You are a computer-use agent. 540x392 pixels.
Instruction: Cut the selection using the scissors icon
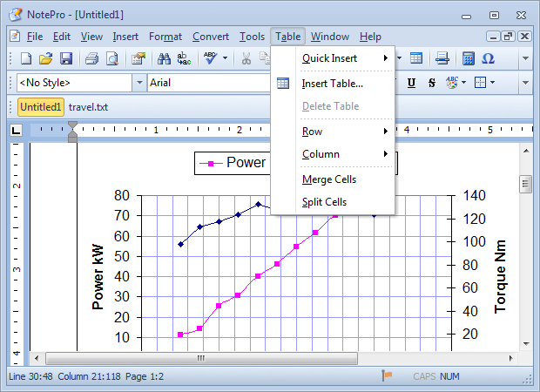coord(246,58)
